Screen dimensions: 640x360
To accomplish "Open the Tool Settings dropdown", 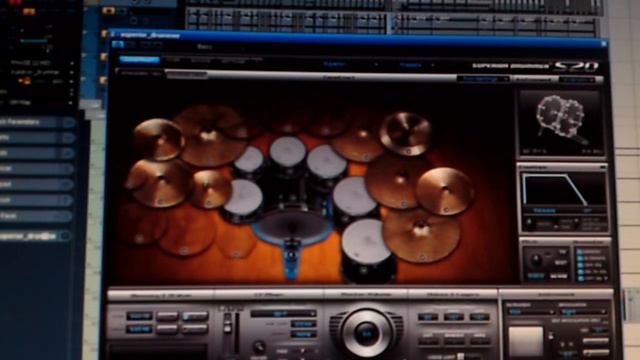I will [482, 79].
